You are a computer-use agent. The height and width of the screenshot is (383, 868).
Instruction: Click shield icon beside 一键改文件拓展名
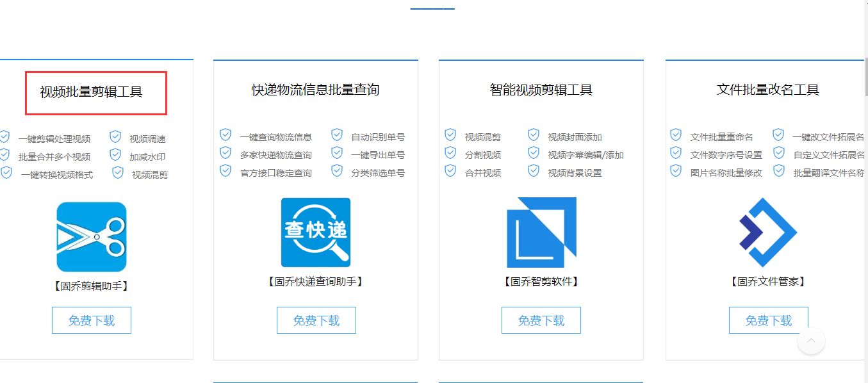point(778,134)
